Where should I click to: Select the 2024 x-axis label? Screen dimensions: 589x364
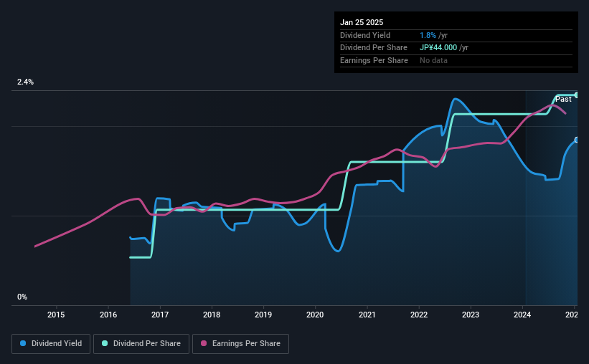[522, 315]
